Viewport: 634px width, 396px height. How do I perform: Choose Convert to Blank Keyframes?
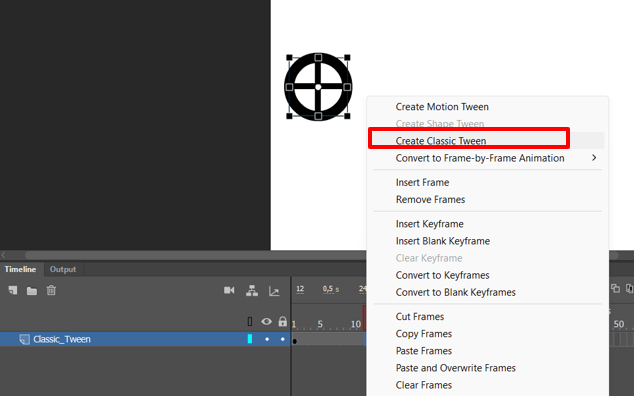[x=456, y=292]
